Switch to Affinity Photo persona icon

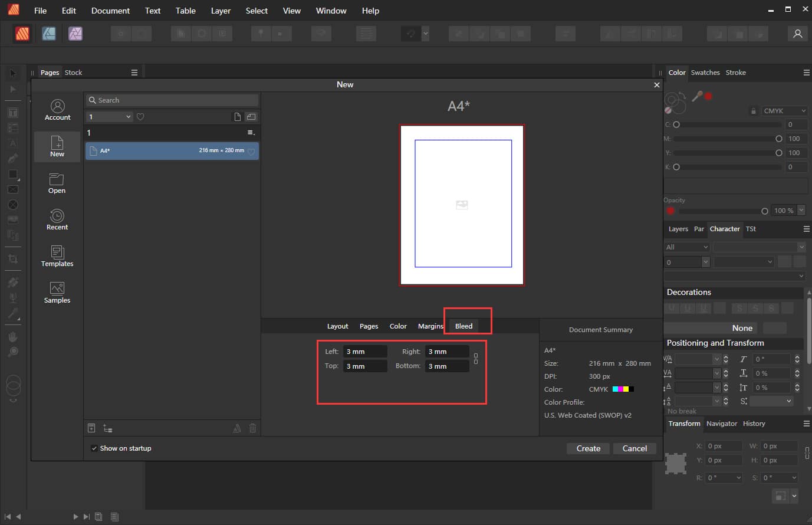pos(75,34)
